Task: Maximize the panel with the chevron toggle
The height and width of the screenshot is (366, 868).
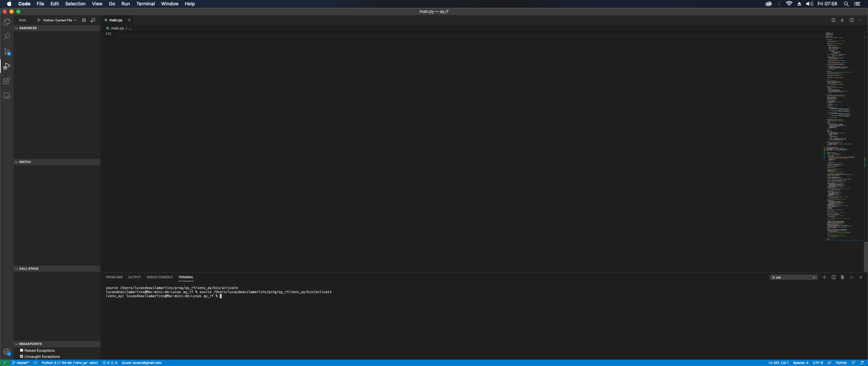Action: 851,277
